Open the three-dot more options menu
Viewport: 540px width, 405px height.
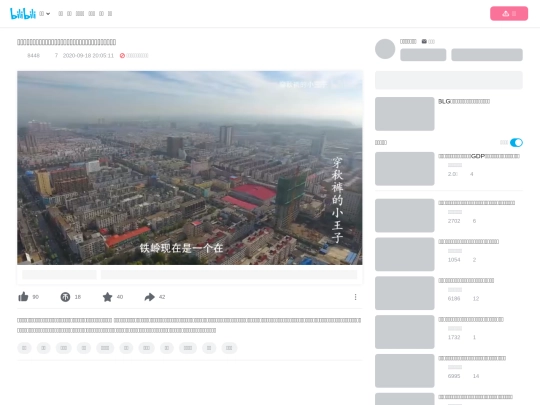pos(355,297)
